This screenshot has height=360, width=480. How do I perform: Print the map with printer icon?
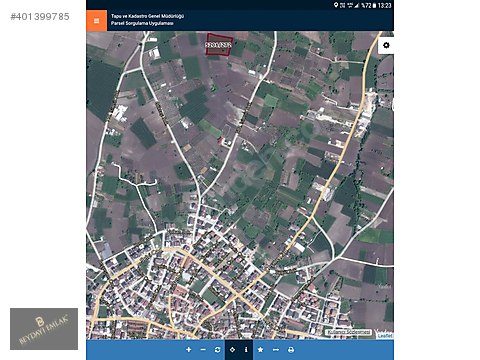click(x=291, y=350)
